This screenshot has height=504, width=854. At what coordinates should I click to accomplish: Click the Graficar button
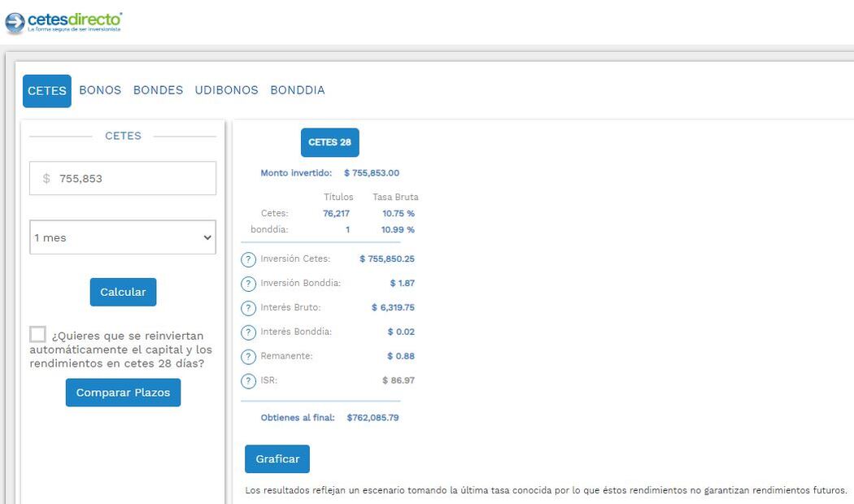coord(277,458)
